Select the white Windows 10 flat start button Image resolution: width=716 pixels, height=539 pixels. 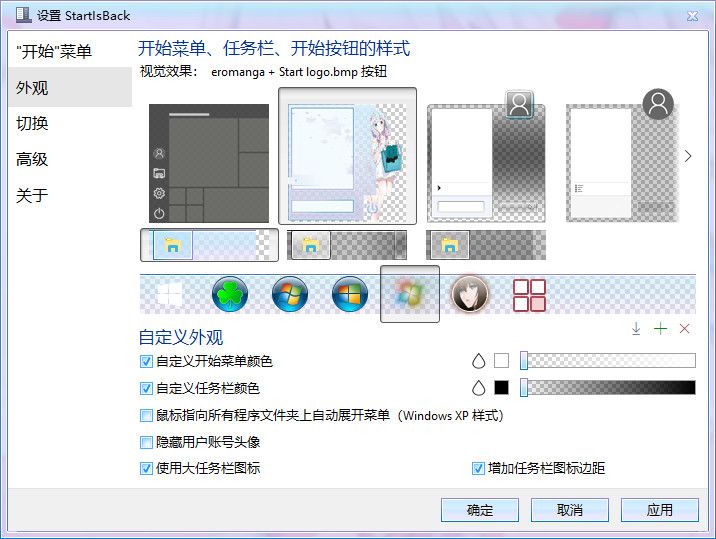(x=169, y=294)
